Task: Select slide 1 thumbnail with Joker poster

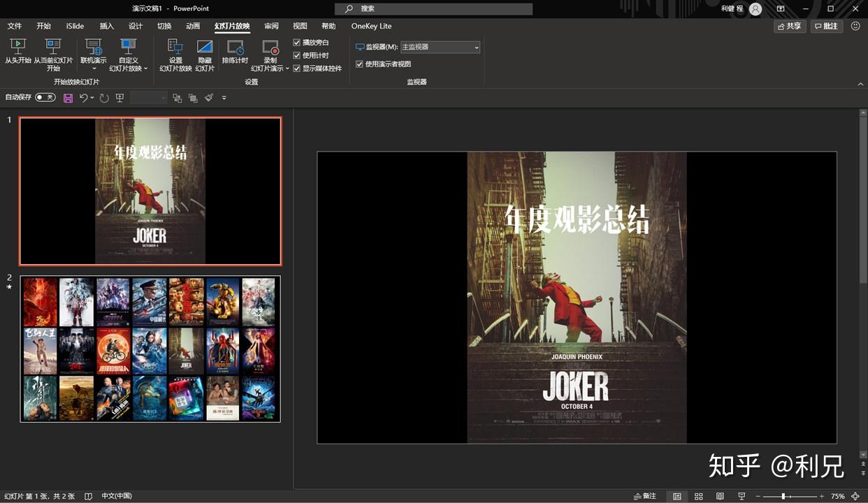Action: (150, 191)
